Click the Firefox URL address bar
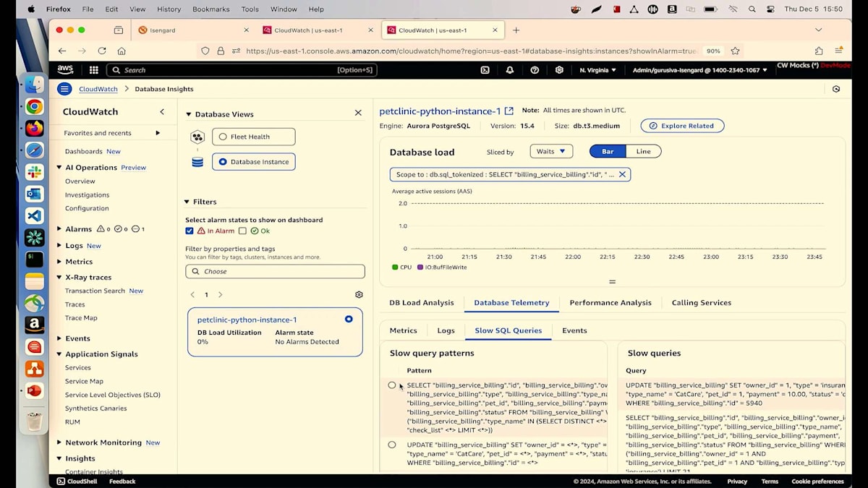Screen dimensions: 868x488 470,51
